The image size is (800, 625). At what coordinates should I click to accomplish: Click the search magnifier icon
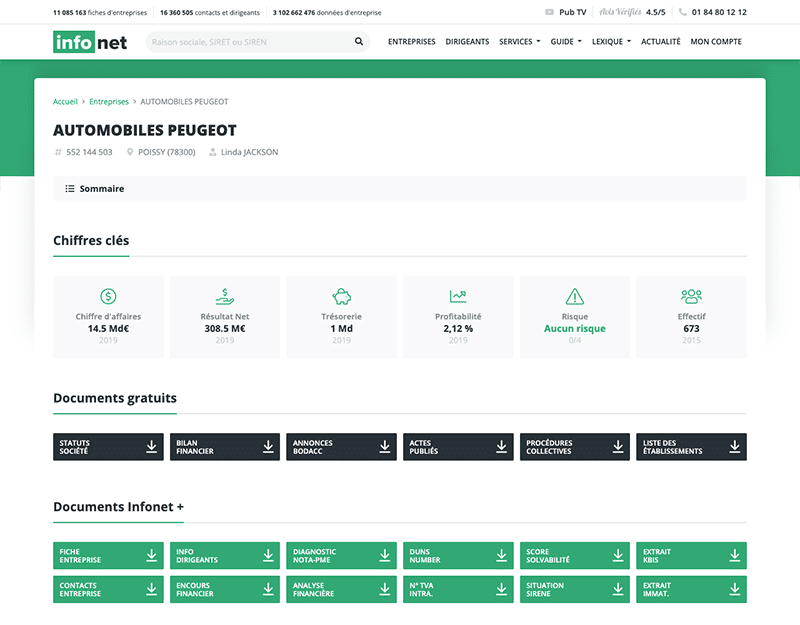point(359,41)
